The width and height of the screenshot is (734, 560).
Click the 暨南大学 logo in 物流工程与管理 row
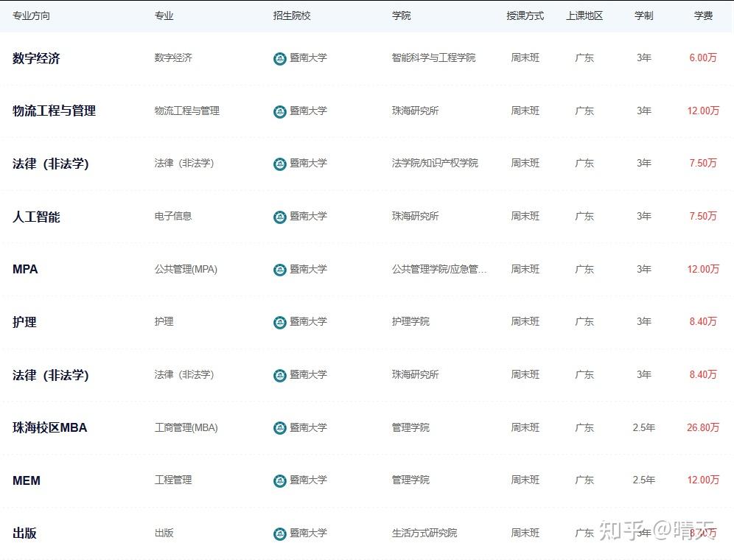(279, 111)
